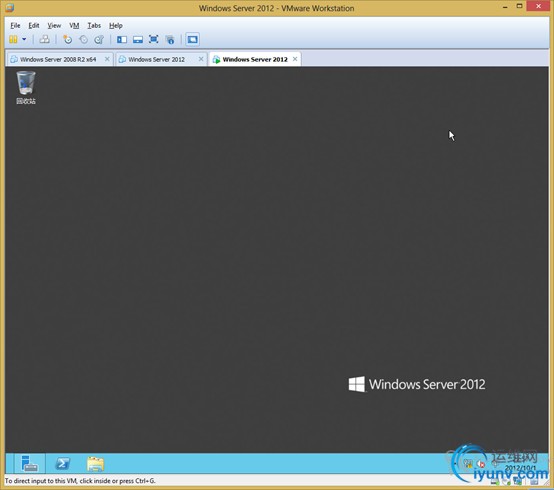
Task: Open the Edit menu
Action: (x=34, y=25)
